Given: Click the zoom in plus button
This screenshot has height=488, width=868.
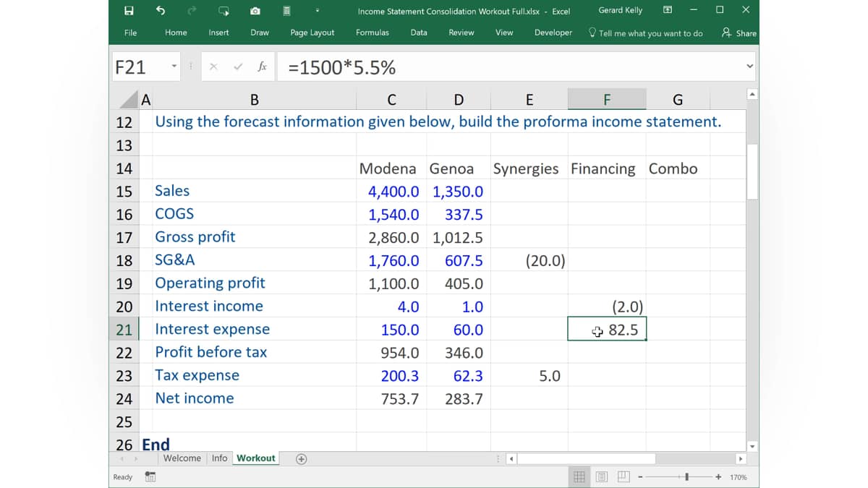Looking at the screenshot, I should click(718, 476).
